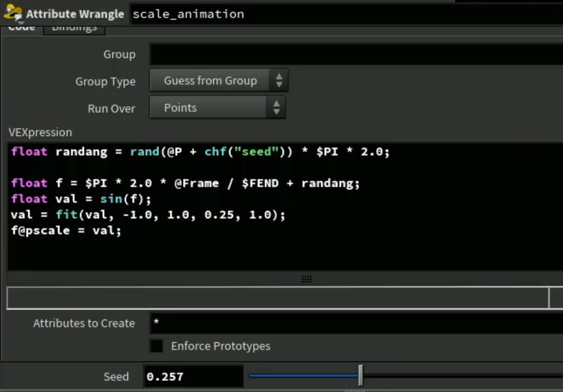The height and width of the screenshot is (392, 563).
Task: Click the Attribute Wrangle node icon
Action: click(13, 14)
